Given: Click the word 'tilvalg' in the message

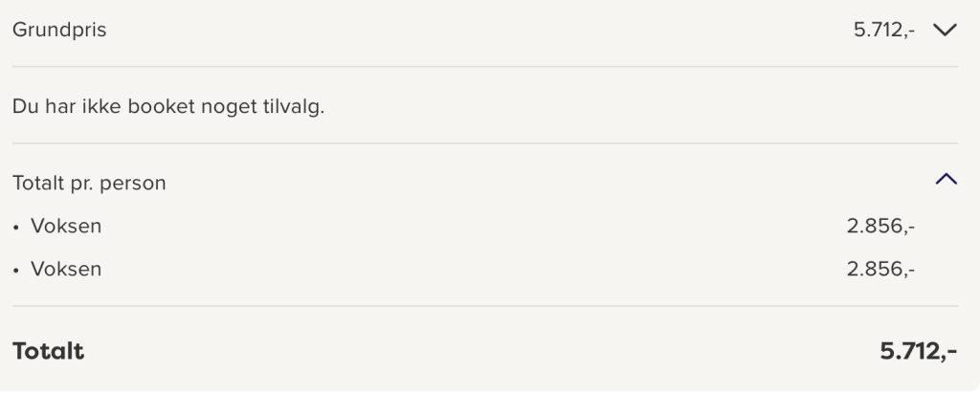Looking at the screenshot, I should [x=293, y=106].
